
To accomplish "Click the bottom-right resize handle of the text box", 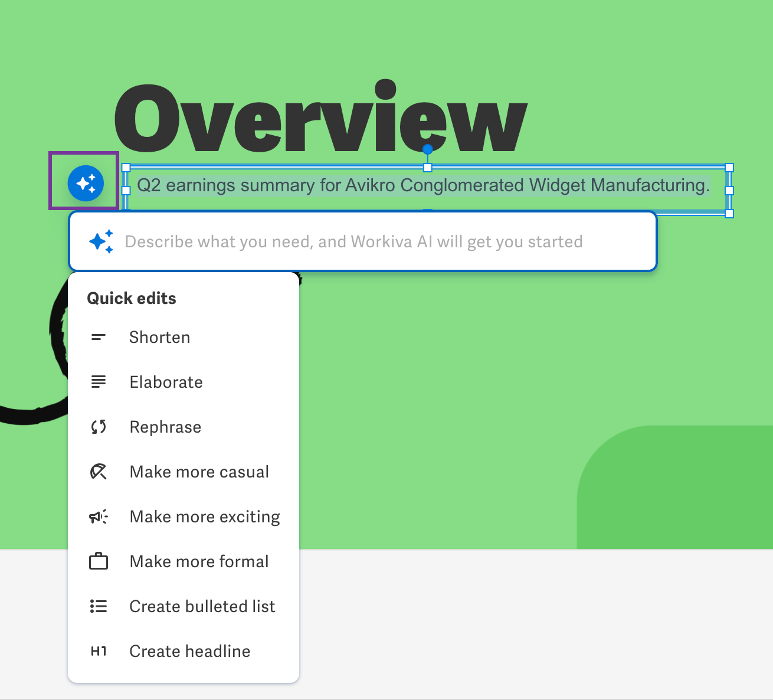I will pyautogui.click(x=729, y=213).
